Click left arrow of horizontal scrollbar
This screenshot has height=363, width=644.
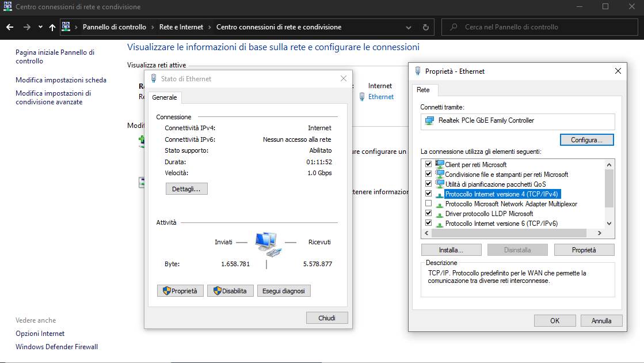(426, 233)
